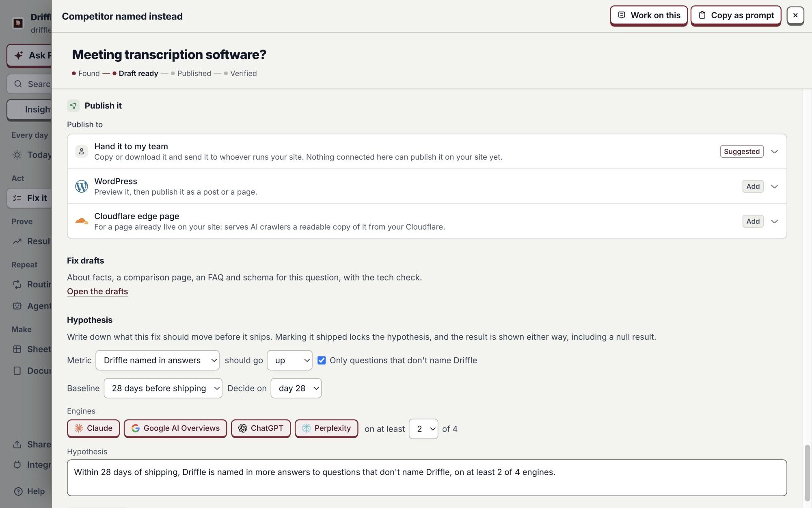Click the Driffle workspace logo icon

(18, 23)
